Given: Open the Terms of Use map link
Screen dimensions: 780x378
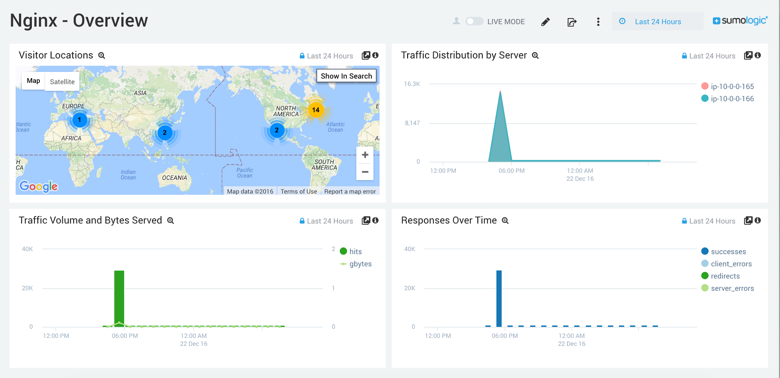Looking at the screenshot, I should point(298,191).
